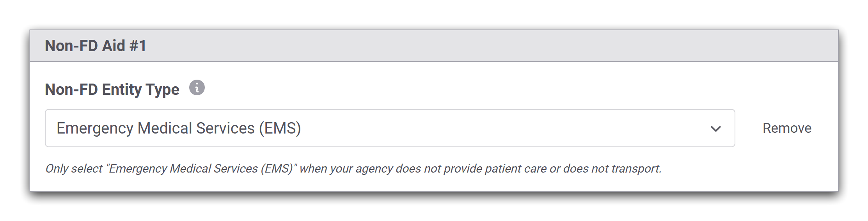The height and width of the screenshot is (221, 868).
Task: Change the entity type from Emergency Medical Services
Action: (389, 128)
